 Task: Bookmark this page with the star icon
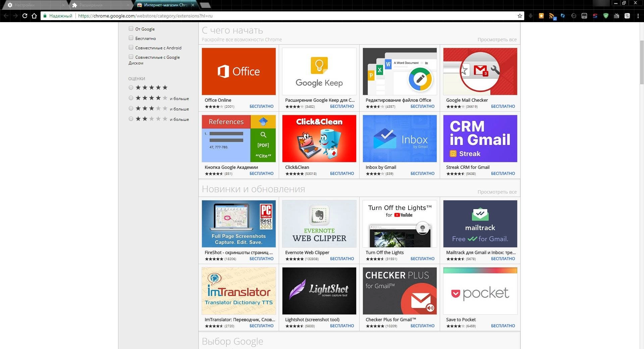[520, 16]
